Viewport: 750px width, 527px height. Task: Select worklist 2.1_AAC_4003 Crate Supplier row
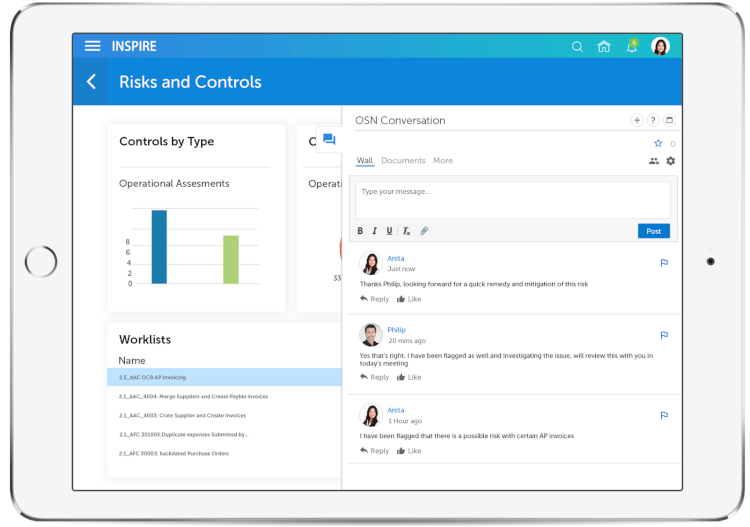point(224,416)
